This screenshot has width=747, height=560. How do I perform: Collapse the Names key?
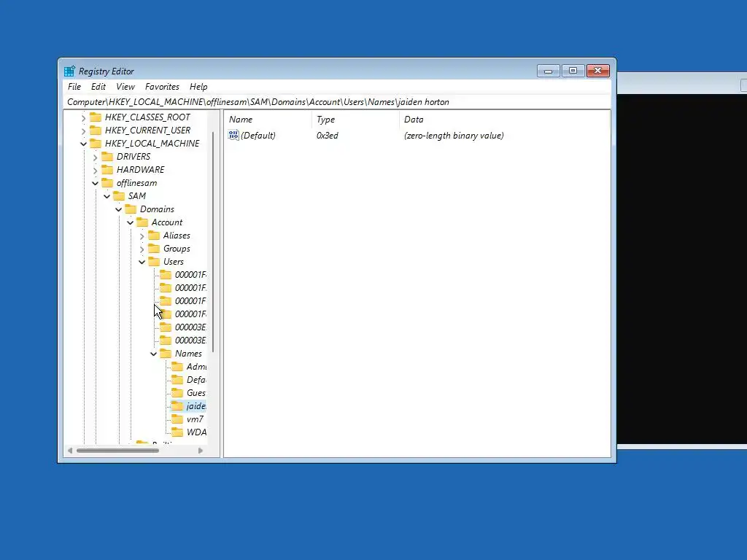pyautogui.click(x=153, y=354)
